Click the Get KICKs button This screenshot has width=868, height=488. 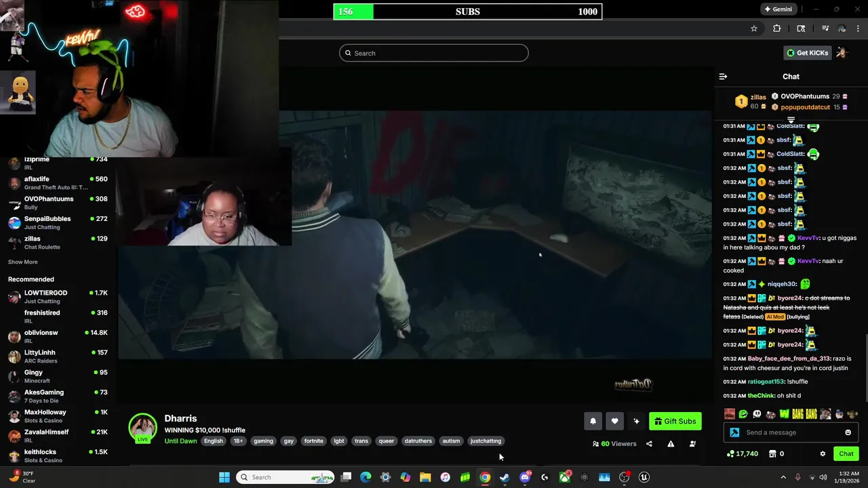click(x=807, y=53)
